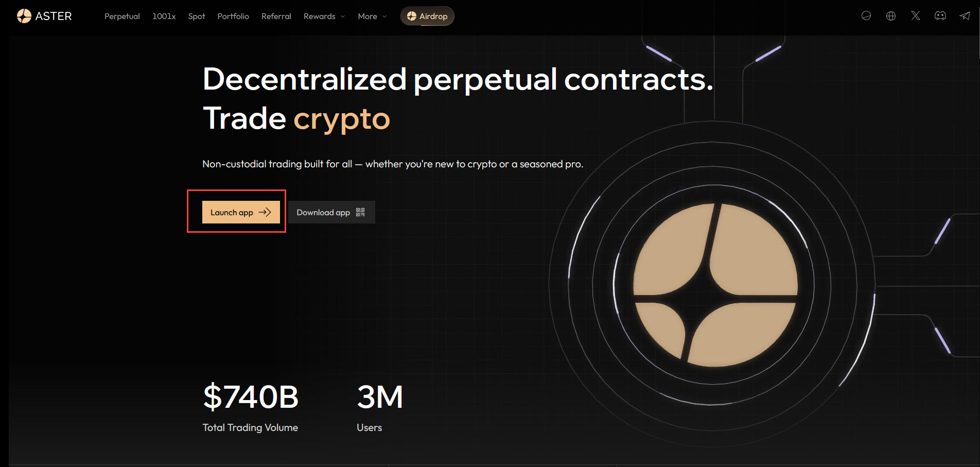Image resolution: width=980 pixels, height=467 pixels.
Task: Open the language globe icon
Action: point(891,16)
